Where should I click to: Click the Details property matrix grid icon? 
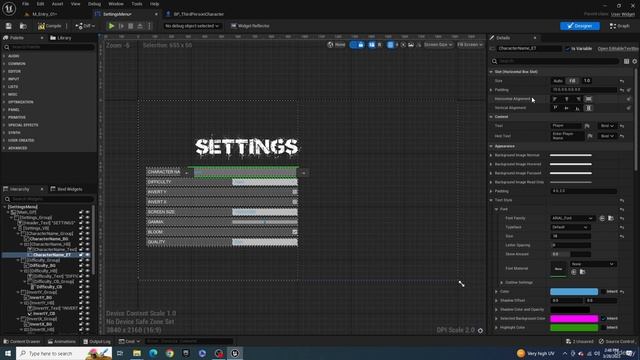click(x=626, y=61)
